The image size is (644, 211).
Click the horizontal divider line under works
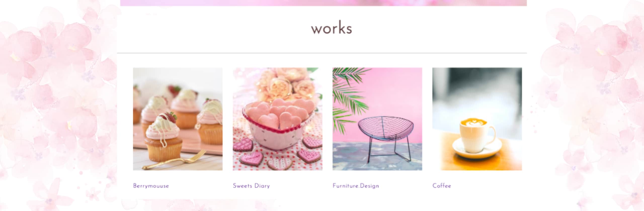coord(322,53)
